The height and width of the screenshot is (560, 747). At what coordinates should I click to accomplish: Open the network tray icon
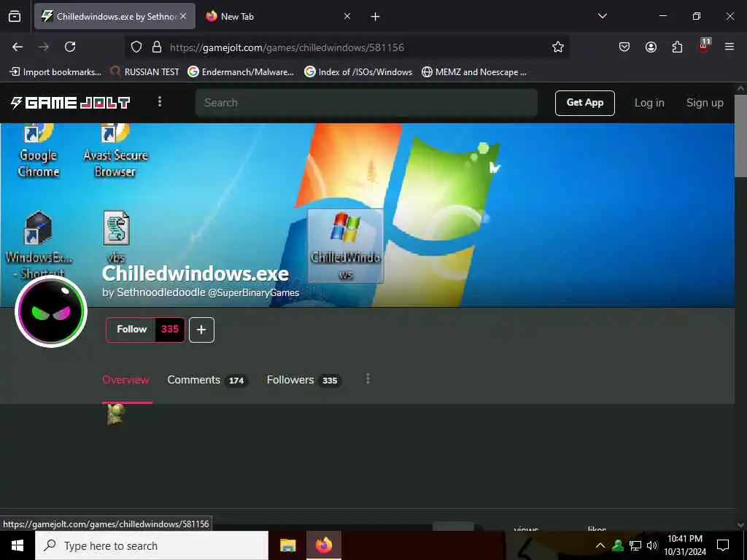click(635, 545)
